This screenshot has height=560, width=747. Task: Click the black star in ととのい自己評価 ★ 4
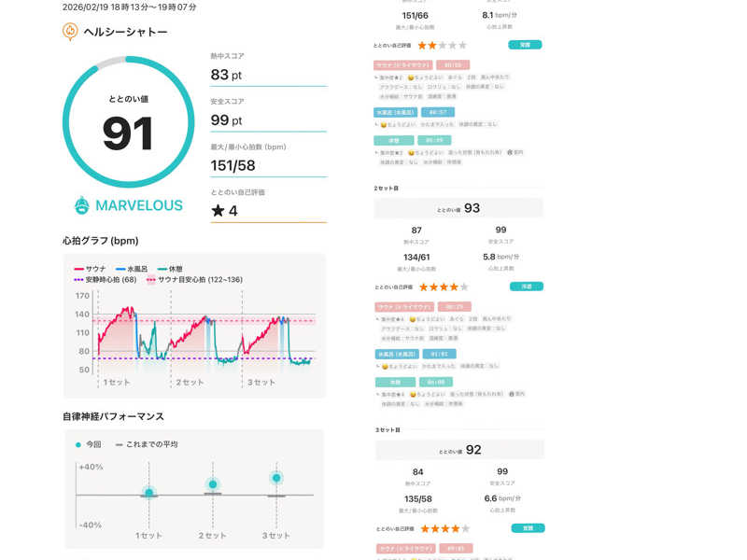(x=218, y=211)
